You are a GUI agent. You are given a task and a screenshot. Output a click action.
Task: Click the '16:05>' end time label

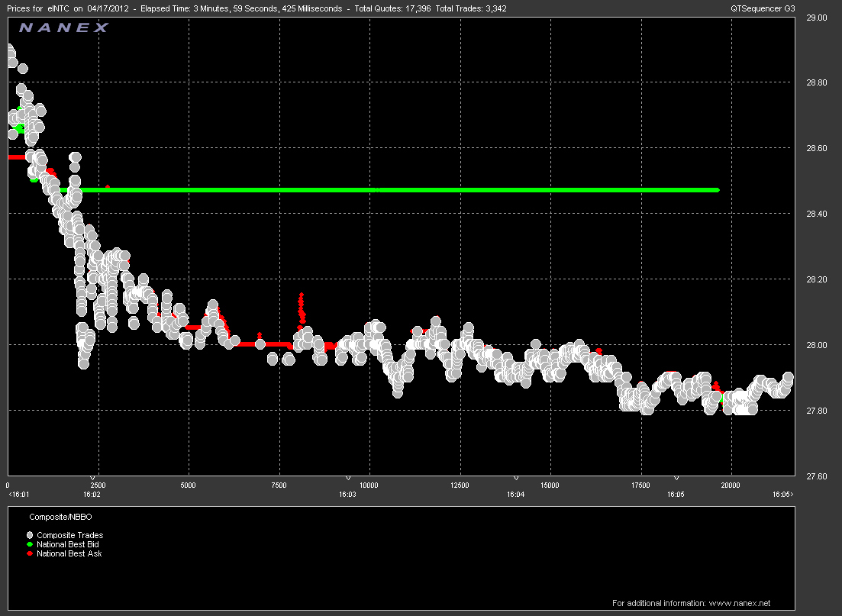coord(782,494)
